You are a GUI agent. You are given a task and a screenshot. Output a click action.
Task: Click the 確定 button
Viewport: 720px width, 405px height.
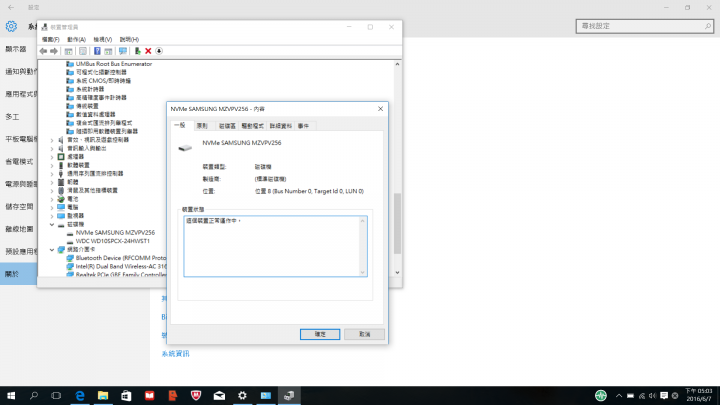[320, 334]
